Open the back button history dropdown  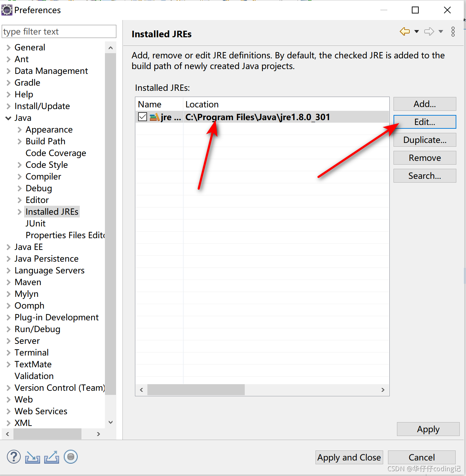416,31
